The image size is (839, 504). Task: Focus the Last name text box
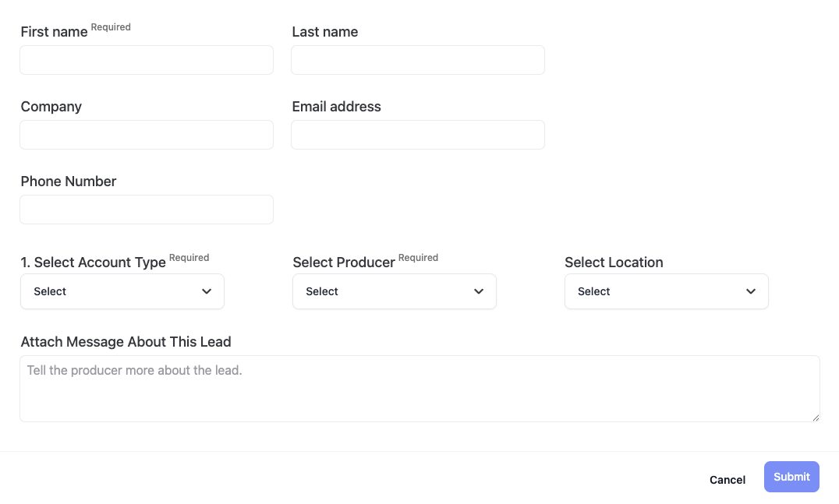(x=417, y=60)
